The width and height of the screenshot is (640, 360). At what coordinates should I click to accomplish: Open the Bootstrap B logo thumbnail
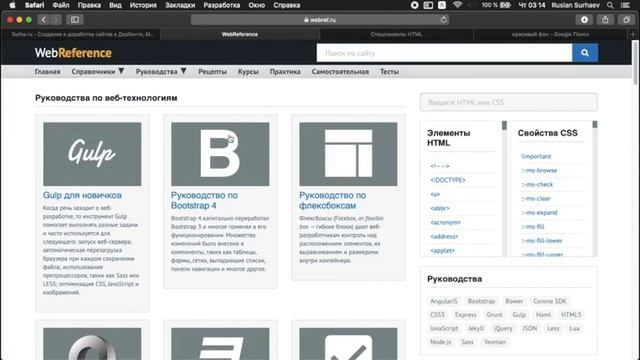point(220,154)
